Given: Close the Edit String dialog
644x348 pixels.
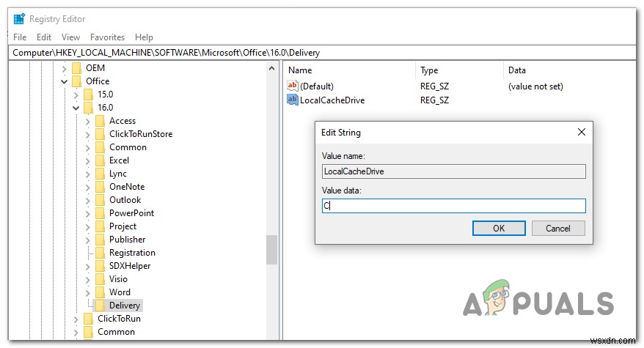Looking at the screenshot, I should tap(582, 132).
